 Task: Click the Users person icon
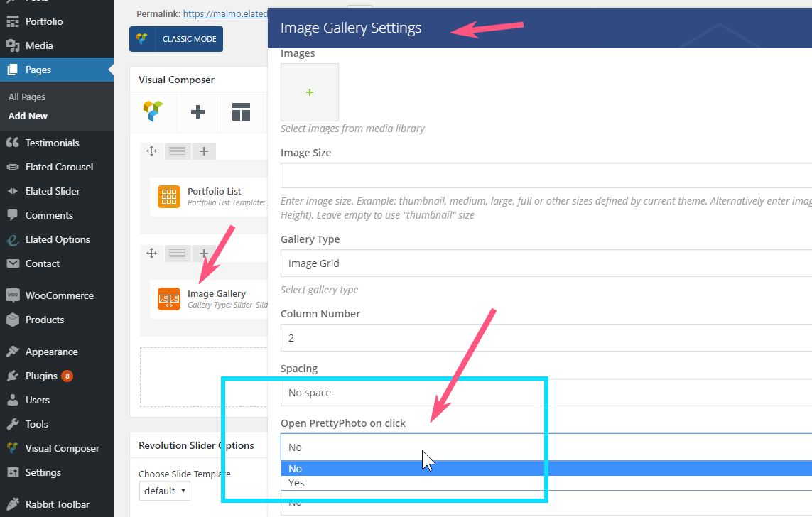[x=12, y=400]
